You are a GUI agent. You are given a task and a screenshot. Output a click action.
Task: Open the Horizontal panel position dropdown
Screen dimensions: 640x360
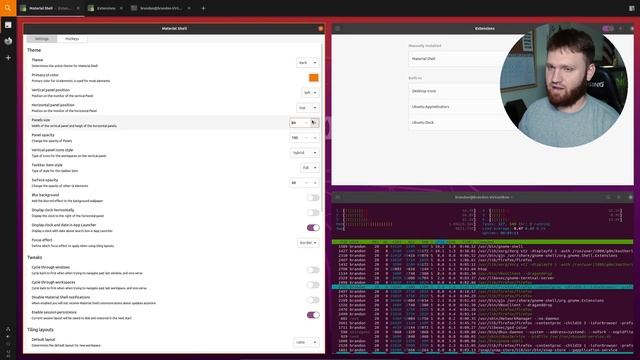(x=307, y=108)
